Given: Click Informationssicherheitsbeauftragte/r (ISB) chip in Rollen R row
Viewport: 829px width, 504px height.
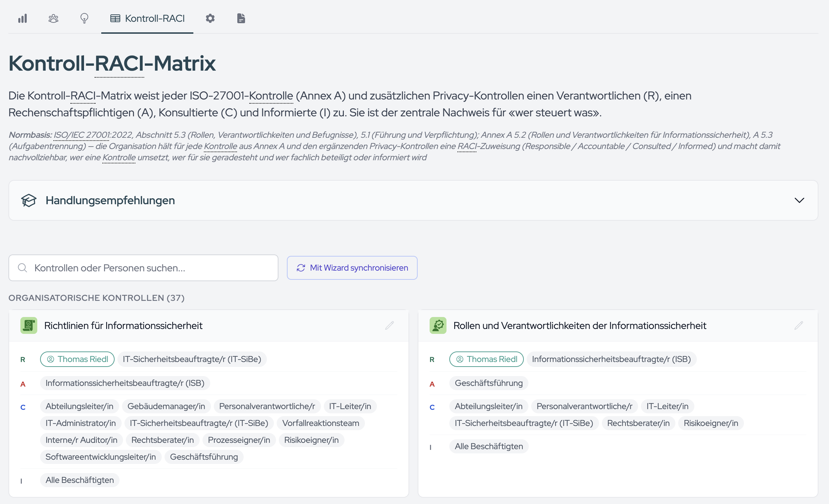Looking at the screenshot, I should (611, 359).
